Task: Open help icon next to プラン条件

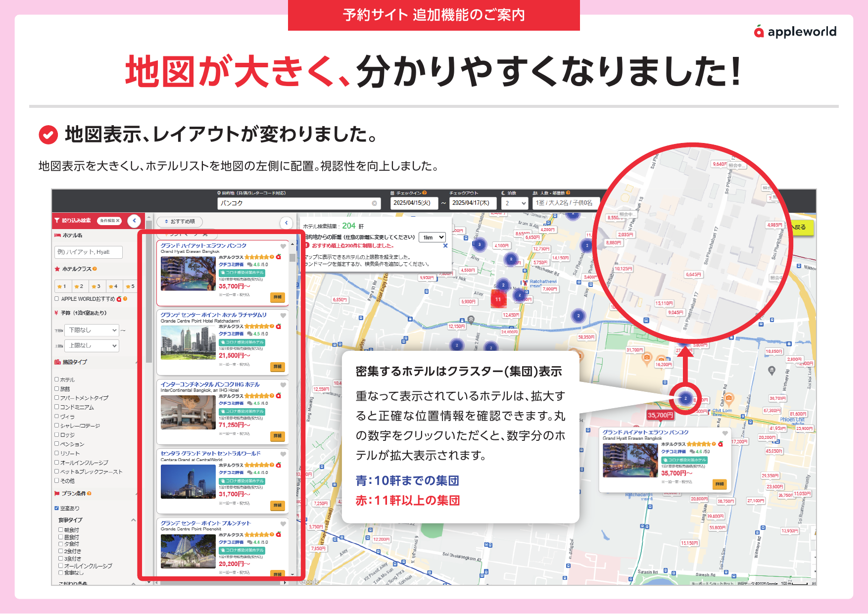Action: 89,493
